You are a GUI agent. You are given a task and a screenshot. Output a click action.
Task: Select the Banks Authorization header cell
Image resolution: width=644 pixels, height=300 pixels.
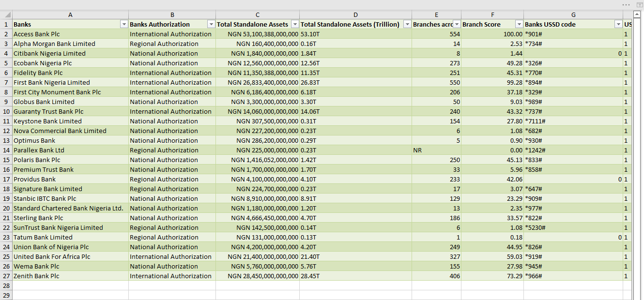click(172, 24)
